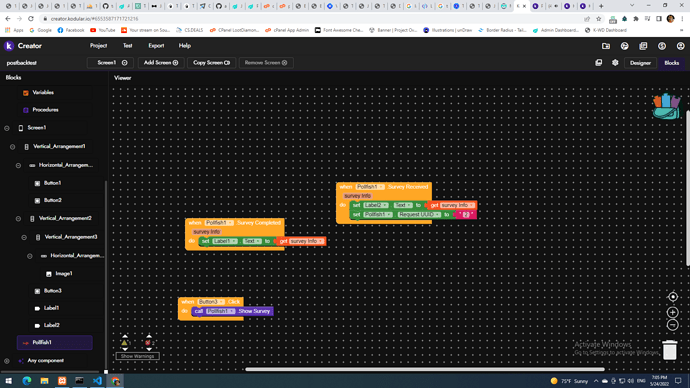Open the project settings gear icon
Viewport: 690px width, 388px height.
[615, 63]
